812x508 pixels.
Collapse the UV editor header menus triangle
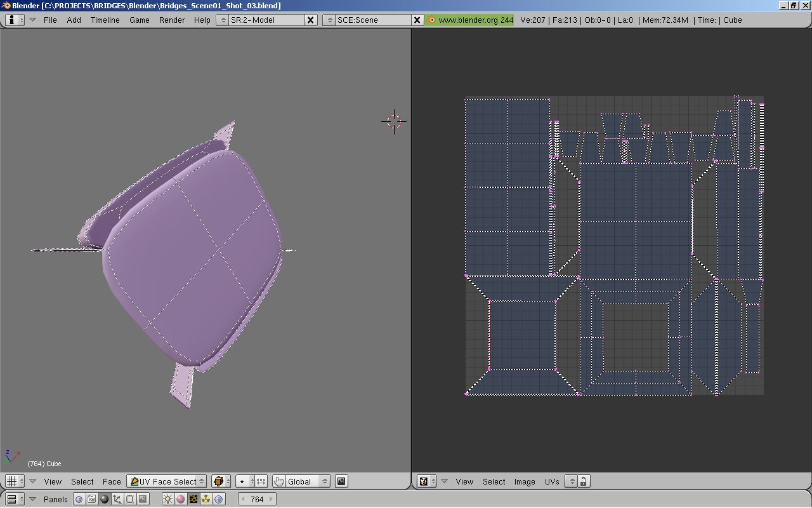(445, 481)
